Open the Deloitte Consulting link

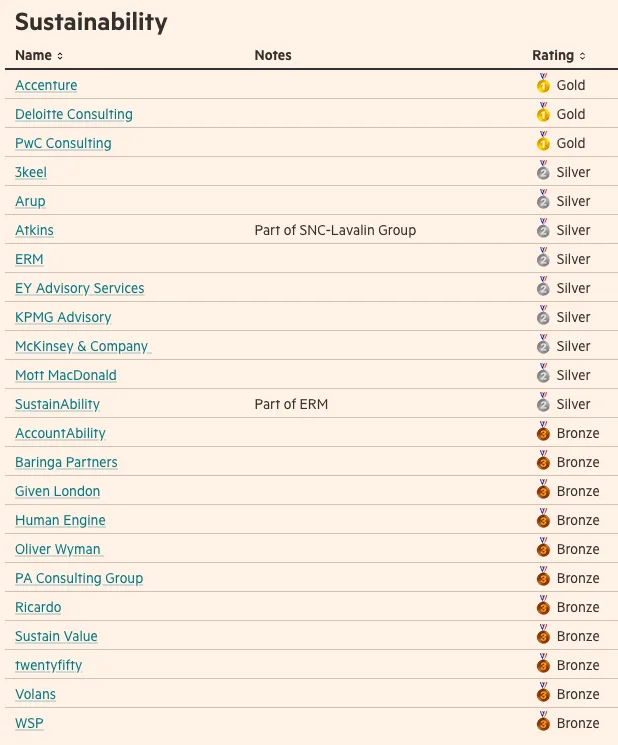[74, 115]
